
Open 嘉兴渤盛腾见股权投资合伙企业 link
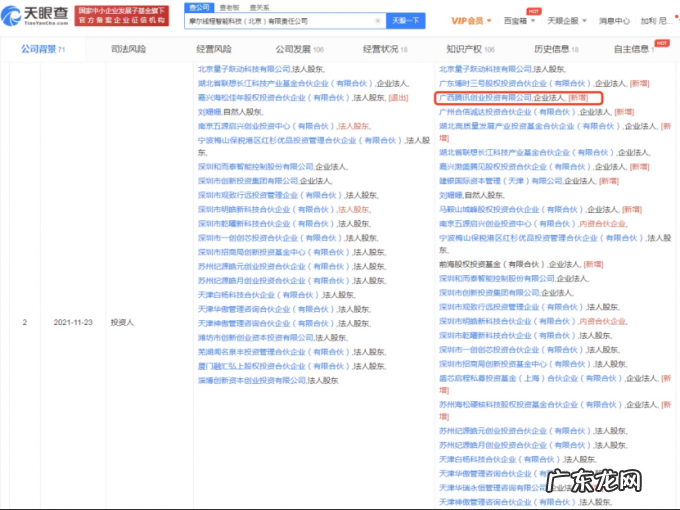(515, 167)
